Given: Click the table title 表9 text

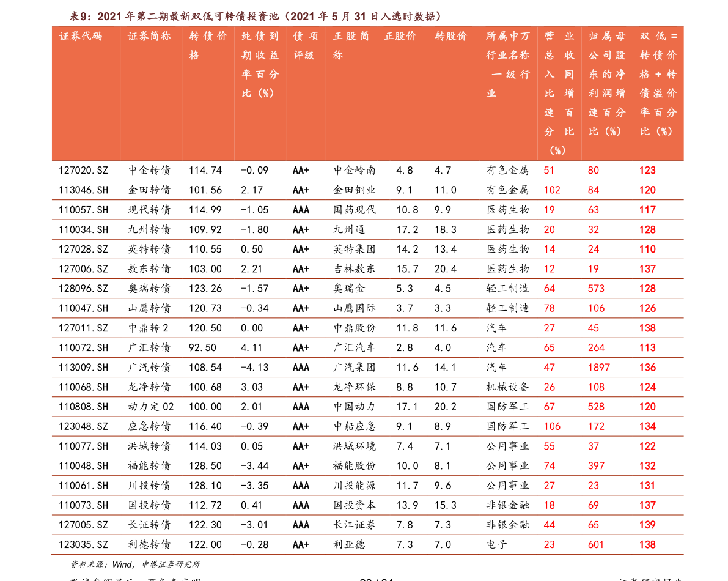Looking at the screenshot, I should [x=255, y=16].
